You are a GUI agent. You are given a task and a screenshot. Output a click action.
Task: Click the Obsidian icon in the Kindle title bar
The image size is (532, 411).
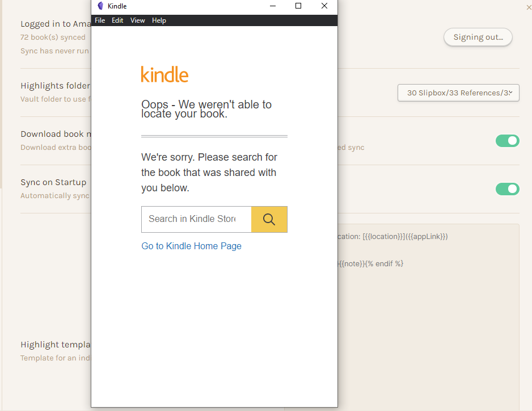click(100, 6)
